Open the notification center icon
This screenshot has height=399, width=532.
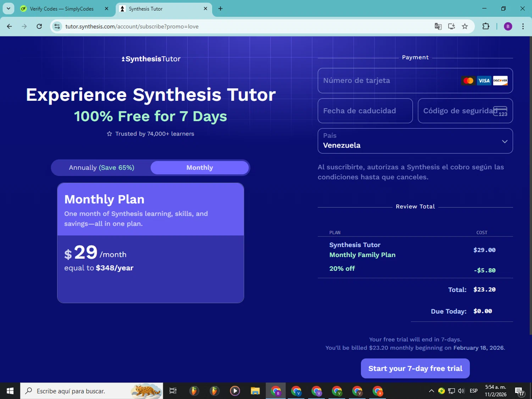520,391
